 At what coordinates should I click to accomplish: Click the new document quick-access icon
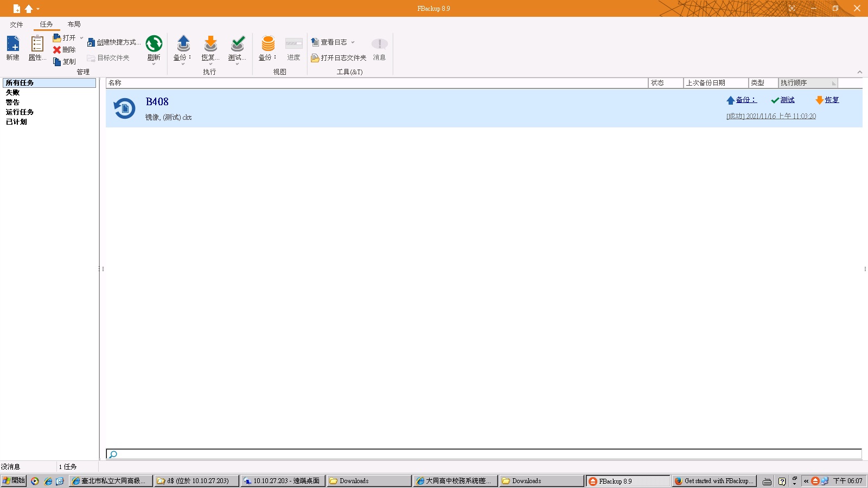click(x=17, y=9)
